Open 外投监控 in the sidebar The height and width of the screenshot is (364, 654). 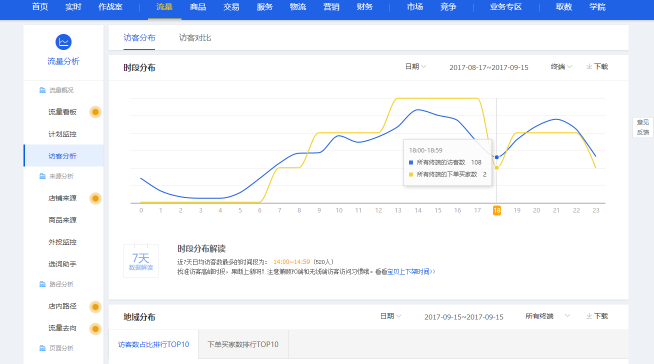[63, 242]
